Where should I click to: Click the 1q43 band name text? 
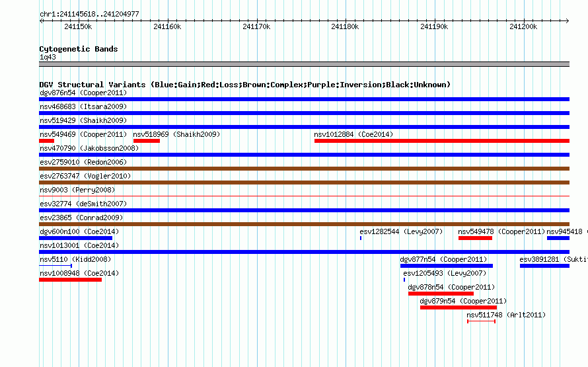[x=48, y=57]
